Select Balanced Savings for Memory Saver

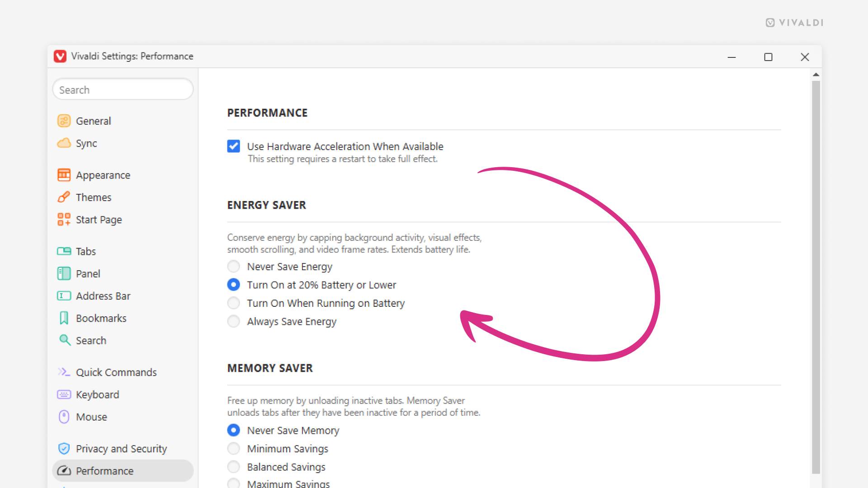(x=233, y=466)
